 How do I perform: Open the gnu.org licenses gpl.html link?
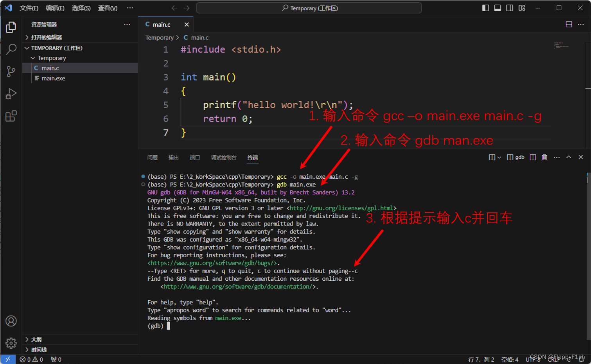pos(341,208)
